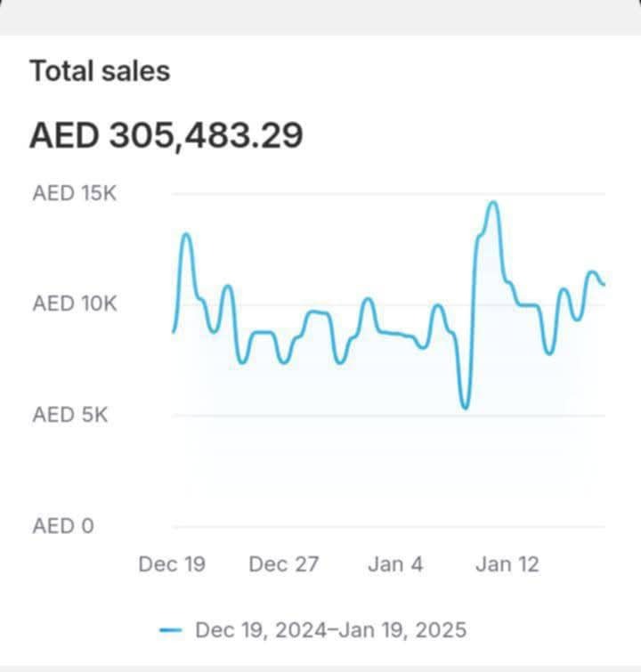Click the AED 15K horizontal gridline

[x=388, y=194]
